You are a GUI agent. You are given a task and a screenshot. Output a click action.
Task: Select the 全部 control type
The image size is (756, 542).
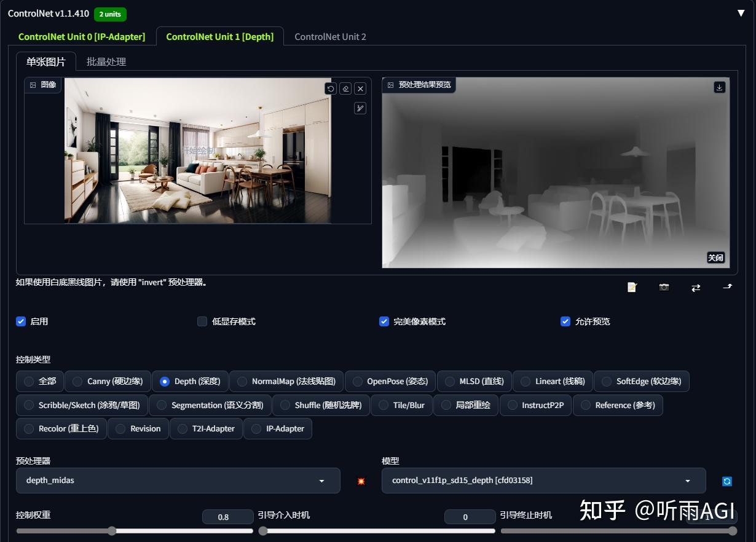click(39, 381)
